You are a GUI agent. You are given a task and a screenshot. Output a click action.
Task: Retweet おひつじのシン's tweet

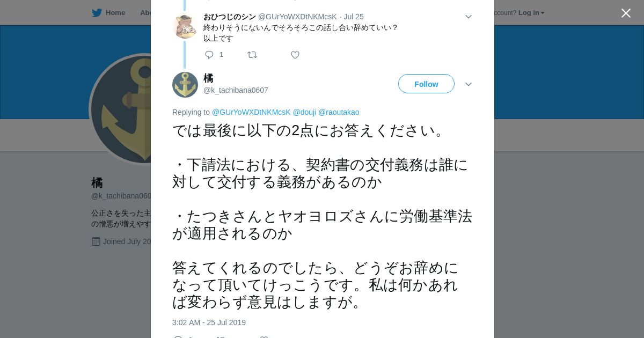coord(252,55)
